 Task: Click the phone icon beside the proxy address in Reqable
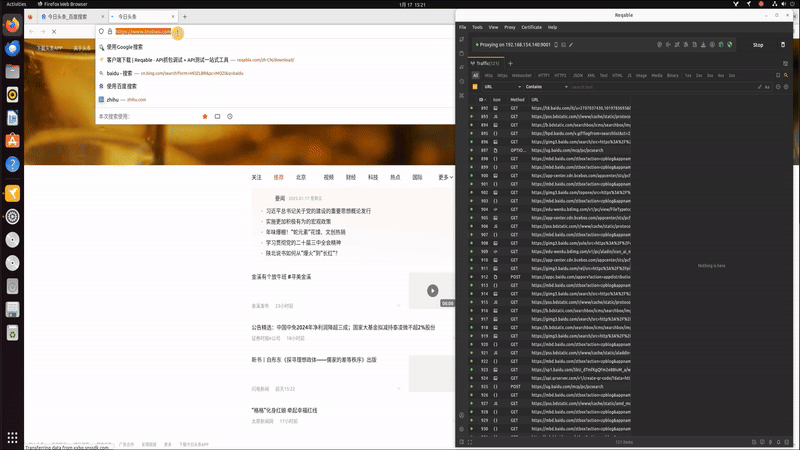[556, 45]
